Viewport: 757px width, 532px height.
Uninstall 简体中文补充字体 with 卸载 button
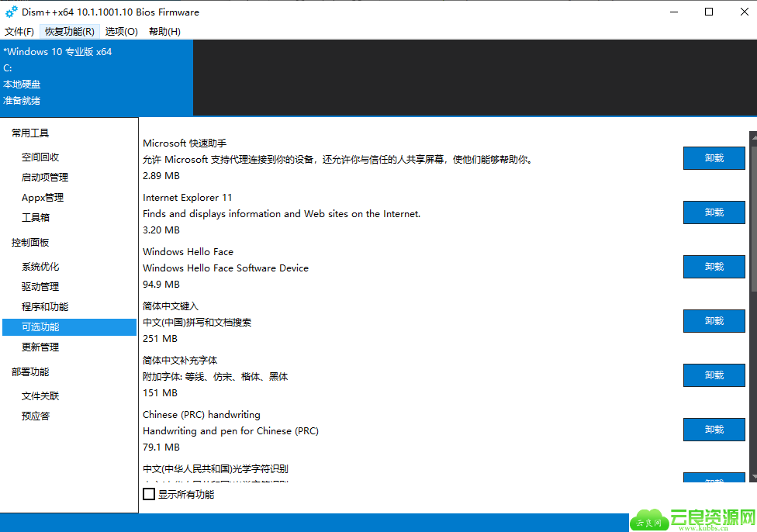tap(714, 375)
